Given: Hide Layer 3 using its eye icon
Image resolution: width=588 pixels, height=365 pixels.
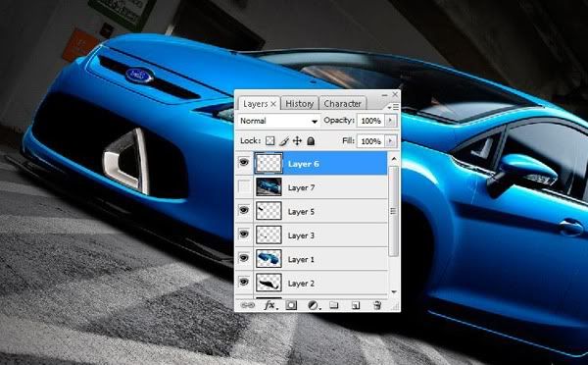Looking at the screenshot, I should [x=244, y=235].
